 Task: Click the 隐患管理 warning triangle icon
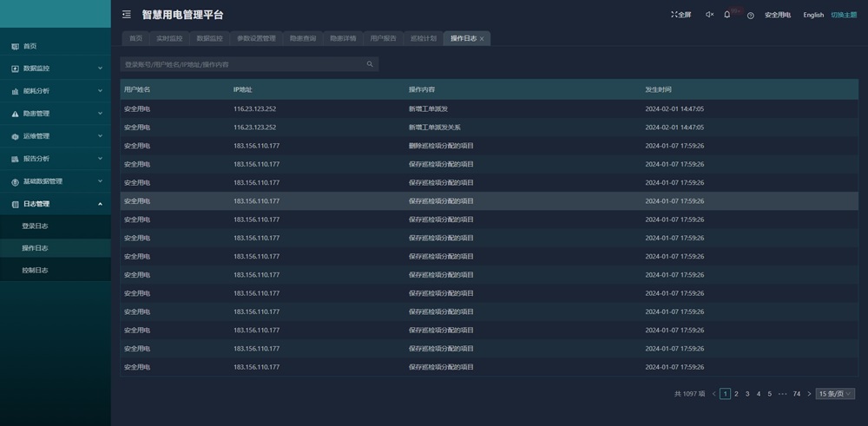(15, 114)
